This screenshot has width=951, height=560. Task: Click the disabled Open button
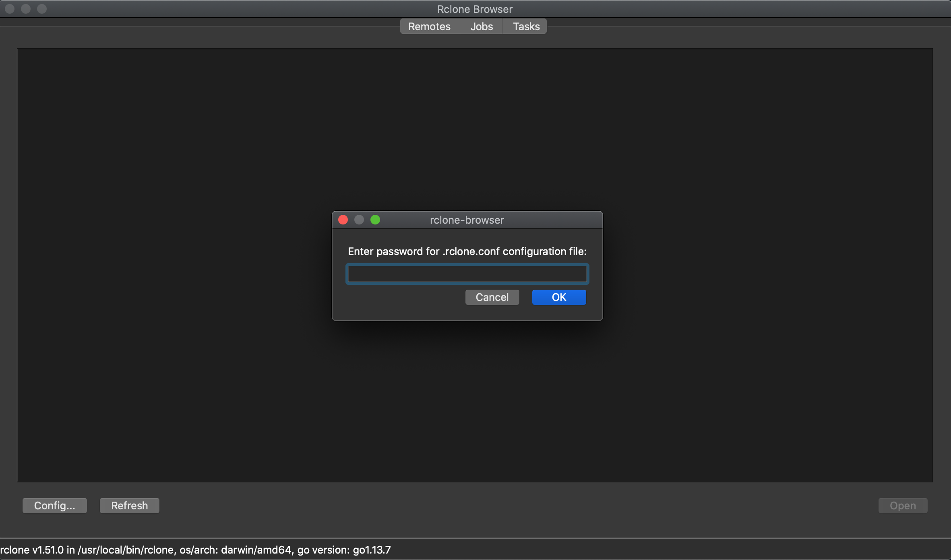pos(903,506)
